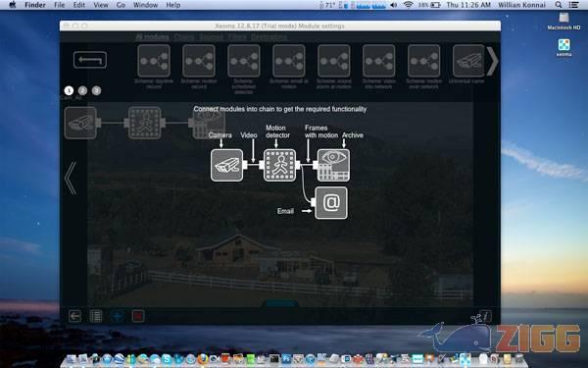Open the list view icon in bottom toolbar
This screenshot has width=588, height=368.
(x=96, y=316)
